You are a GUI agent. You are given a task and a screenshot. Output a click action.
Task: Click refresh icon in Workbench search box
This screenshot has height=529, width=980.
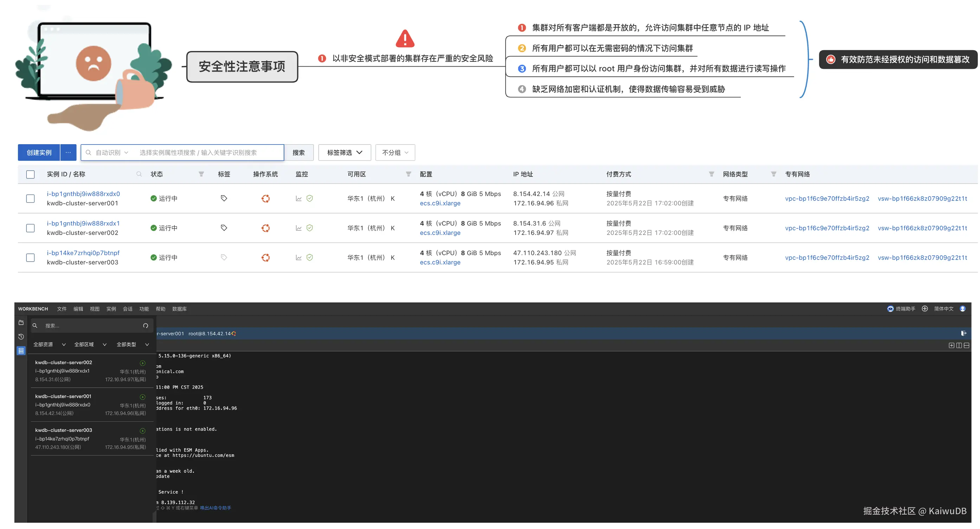click(x=145, y=326)
